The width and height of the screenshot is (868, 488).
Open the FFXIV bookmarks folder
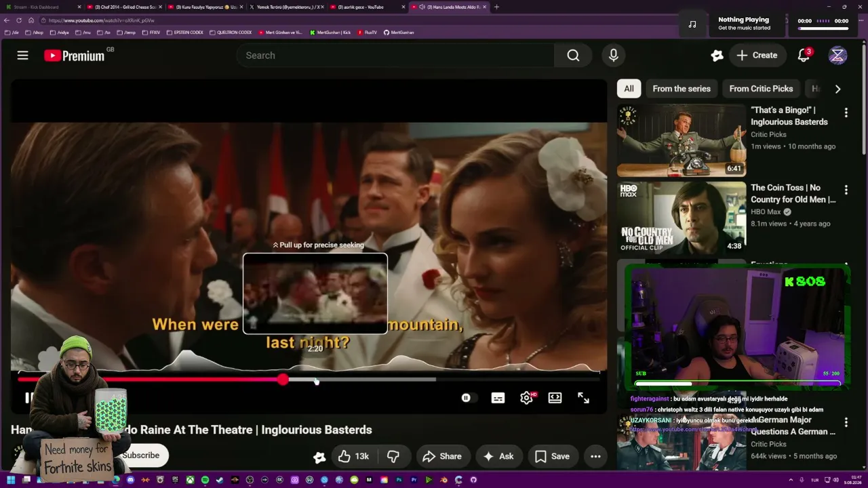151,32
